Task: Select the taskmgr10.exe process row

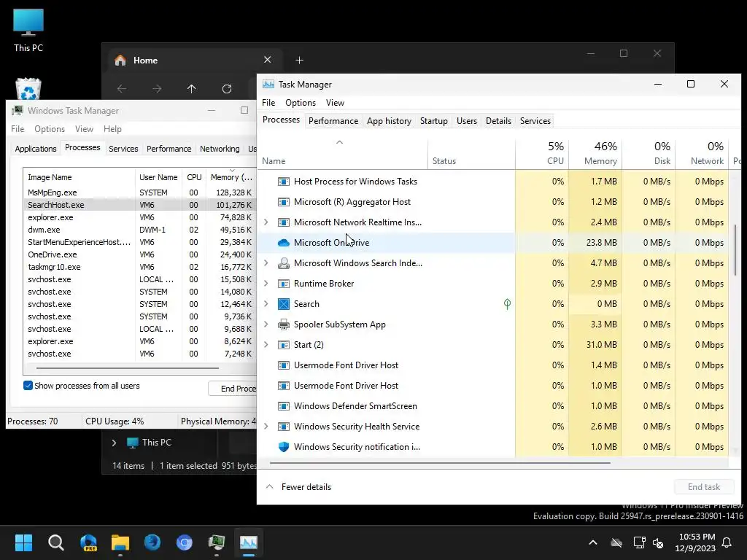Action: point(140,267)
